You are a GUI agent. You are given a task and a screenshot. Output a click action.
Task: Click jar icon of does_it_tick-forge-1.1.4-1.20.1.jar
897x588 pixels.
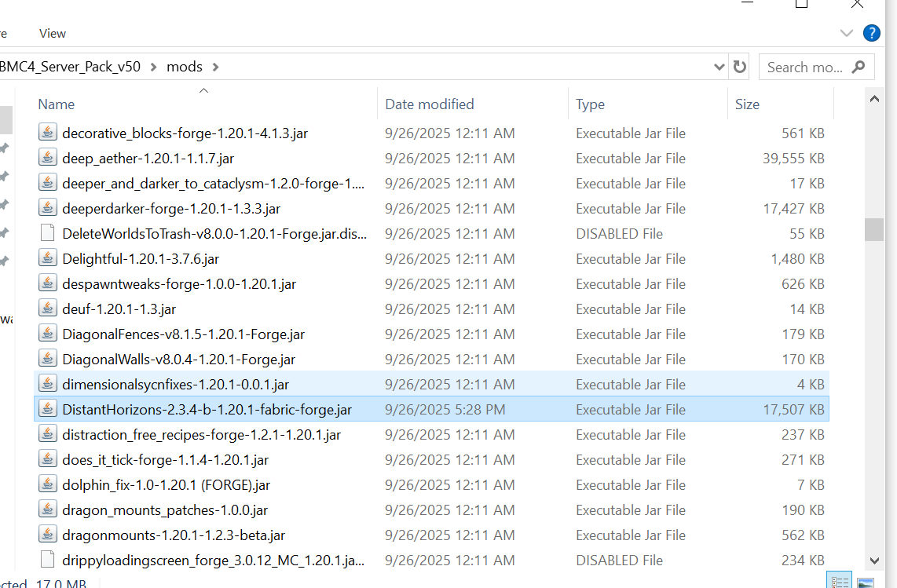tap(47, 460)
